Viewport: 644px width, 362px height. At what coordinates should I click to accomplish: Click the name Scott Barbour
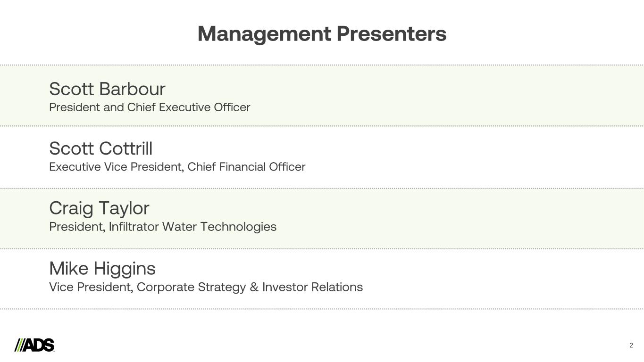coord(107,89)
